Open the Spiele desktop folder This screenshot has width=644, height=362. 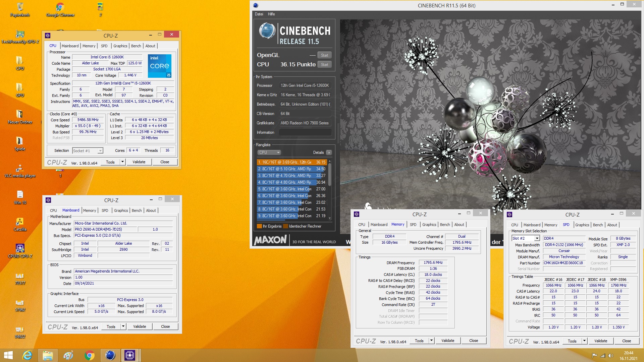tap(20, 143)
